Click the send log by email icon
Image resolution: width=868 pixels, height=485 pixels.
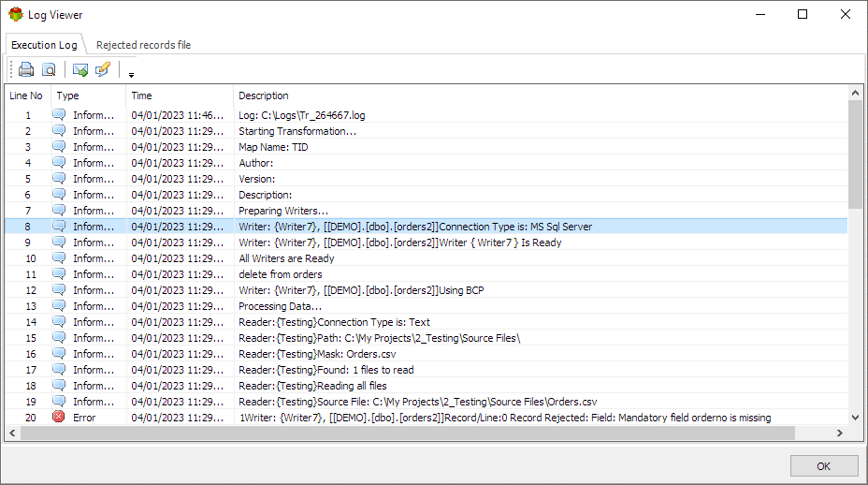[x=80, y=69]
